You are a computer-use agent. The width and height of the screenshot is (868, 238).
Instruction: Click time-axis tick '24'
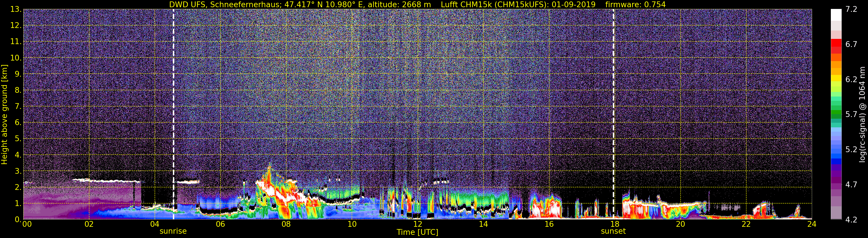click(812, 224)
